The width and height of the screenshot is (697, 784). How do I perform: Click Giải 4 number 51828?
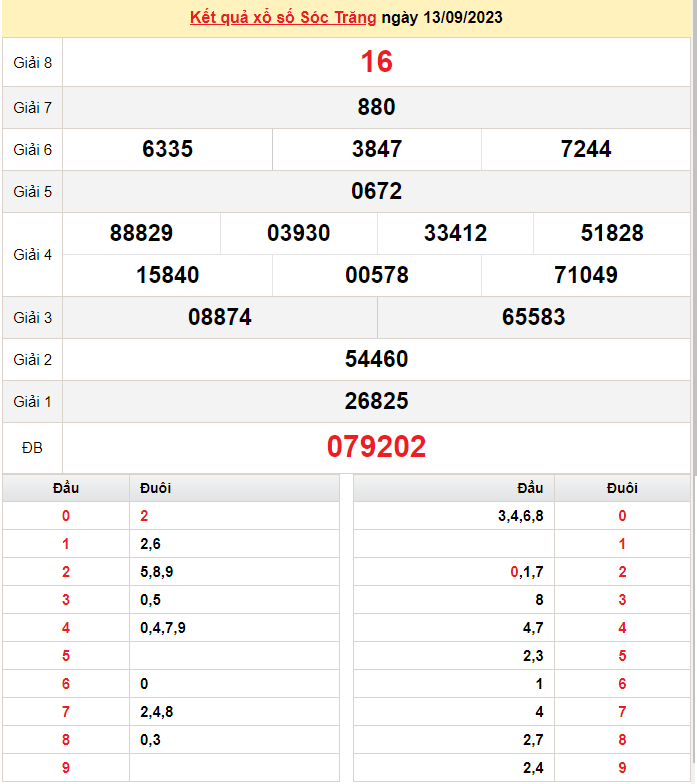[x=612, y=233]
